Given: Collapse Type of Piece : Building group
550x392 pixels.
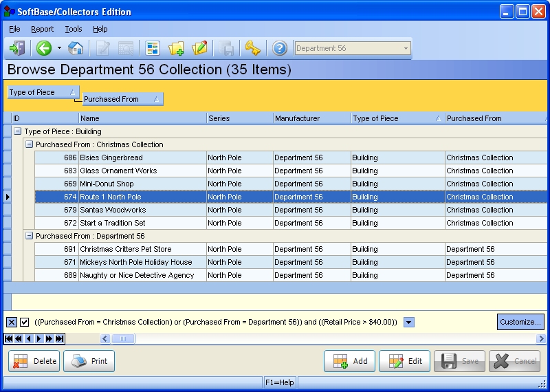Looking at the screenshot, I should coord(18,131).
